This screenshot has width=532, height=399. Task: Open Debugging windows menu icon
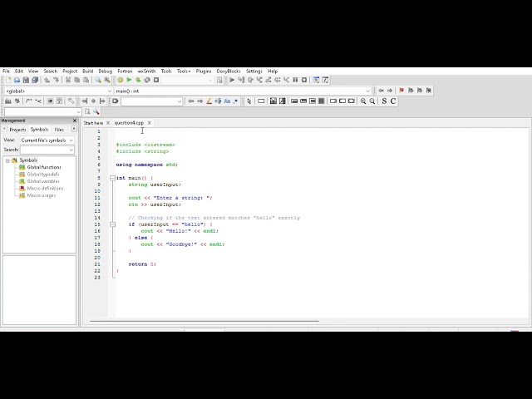(x=316, y=80)
